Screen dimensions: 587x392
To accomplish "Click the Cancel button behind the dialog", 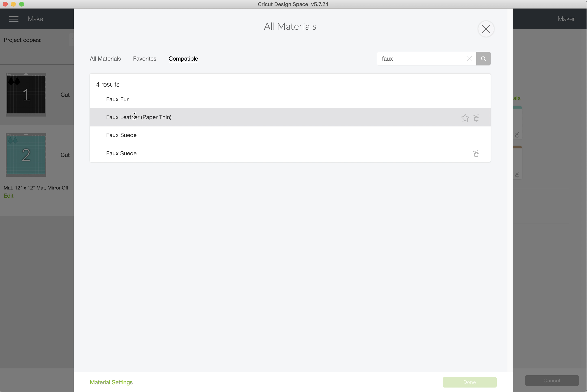I will 552,380.
